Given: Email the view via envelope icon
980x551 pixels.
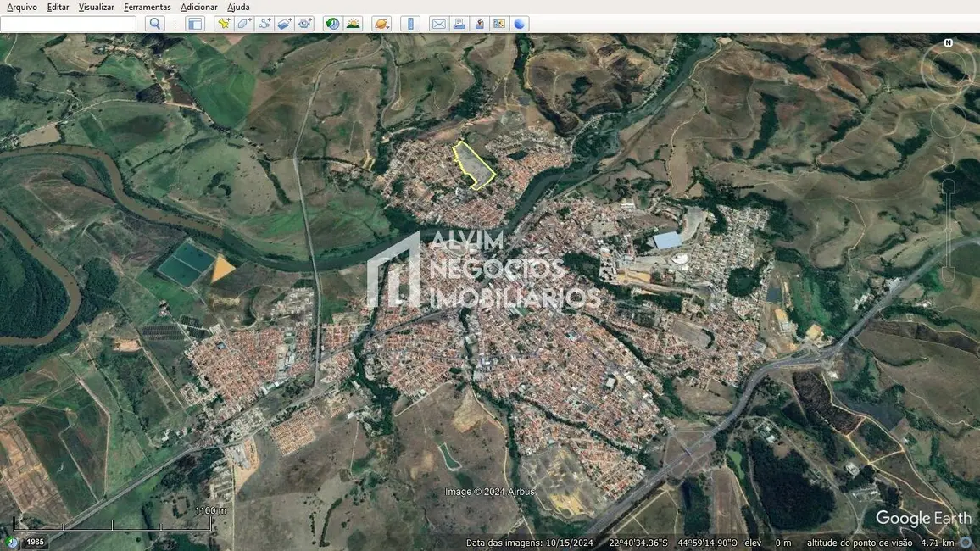Looking at the screenshot, I should 439,24.
